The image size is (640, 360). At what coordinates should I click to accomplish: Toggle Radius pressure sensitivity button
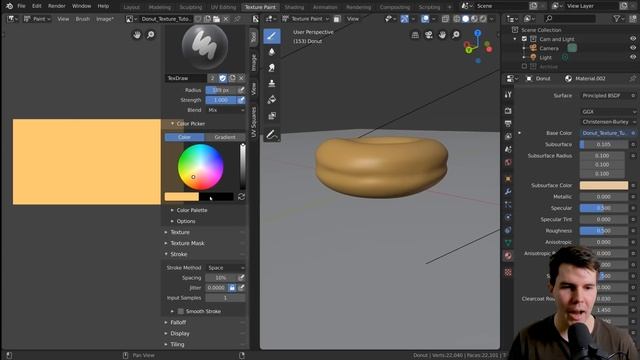(x=241, y=90)
